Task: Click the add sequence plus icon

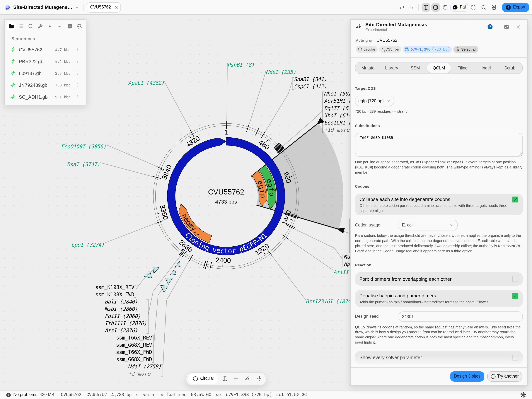Action: [x=70, y=26]
